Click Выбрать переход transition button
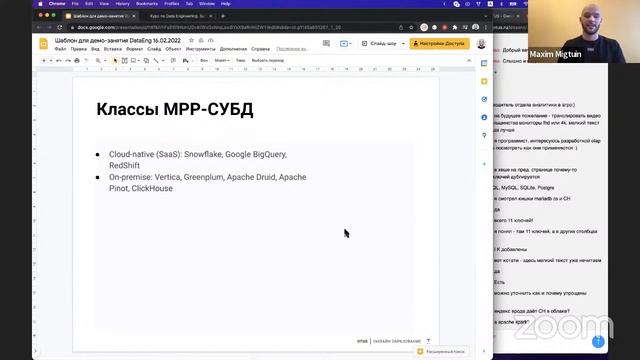This screenshot has height=360, width=640. 268,60
